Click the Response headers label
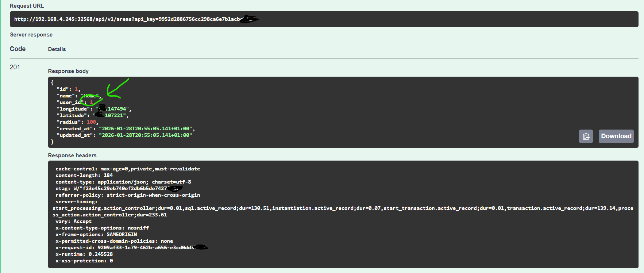Screen dimensions: 644x273 coord(72,155)
